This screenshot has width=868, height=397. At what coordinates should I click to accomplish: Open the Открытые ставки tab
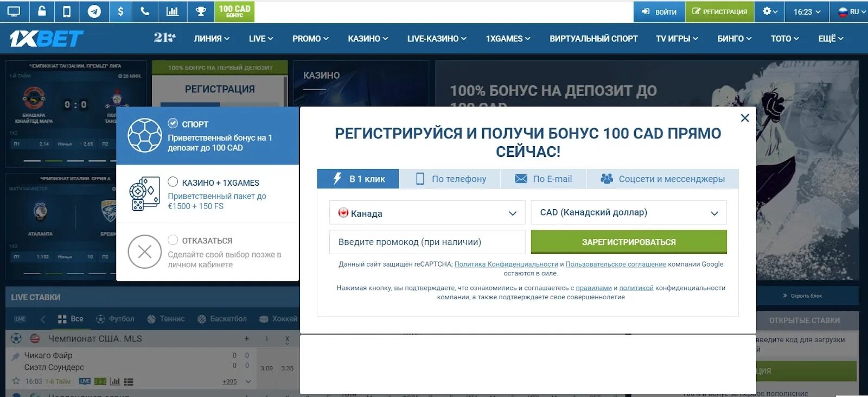(x=805, y=320)
